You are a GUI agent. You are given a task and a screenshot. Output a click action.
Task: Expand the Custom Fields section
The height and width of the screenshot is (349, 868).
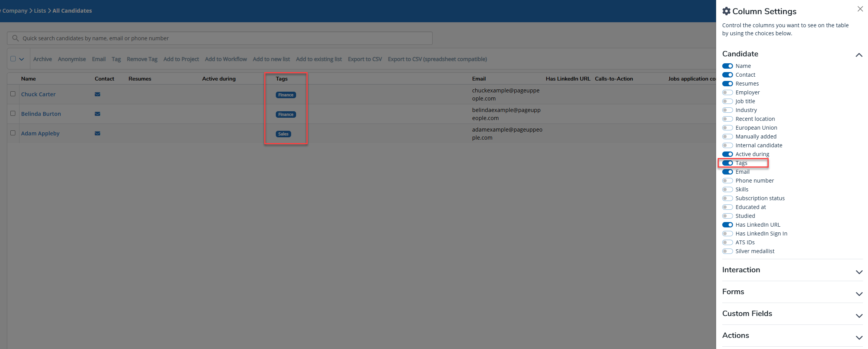pyautogui.click(x=859, y=316)
